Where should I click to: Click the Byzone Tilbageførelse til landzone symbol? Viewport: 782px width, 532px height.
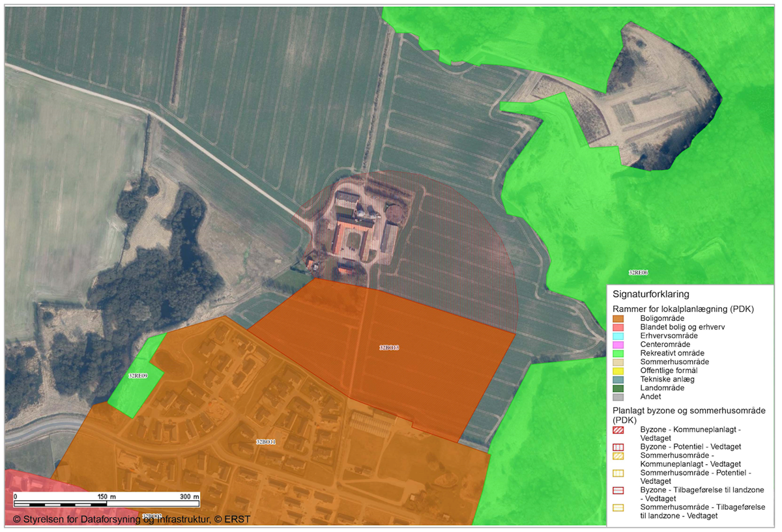618,490
